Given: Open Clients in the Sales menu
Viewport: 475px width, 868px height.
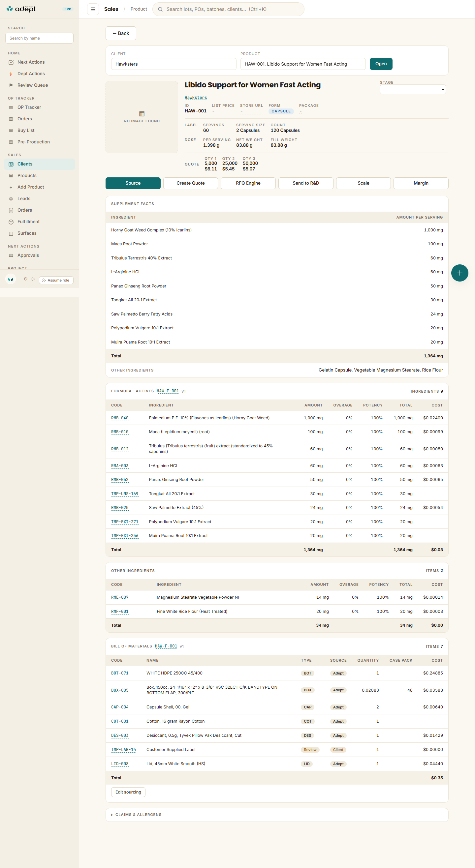Looking at the screenshot, I should 40,164.
